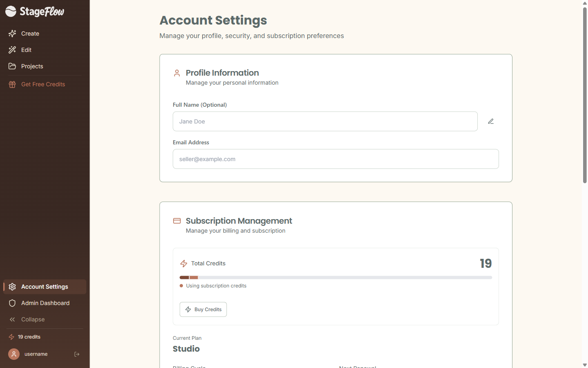Click the Get Free Credits gift icon
This screenshot has height=368, width=588.
[12, 84]
